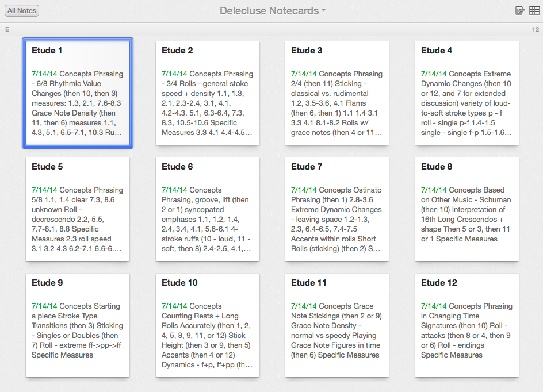Open the Etude 11 notecard

[x=337, y=325]
